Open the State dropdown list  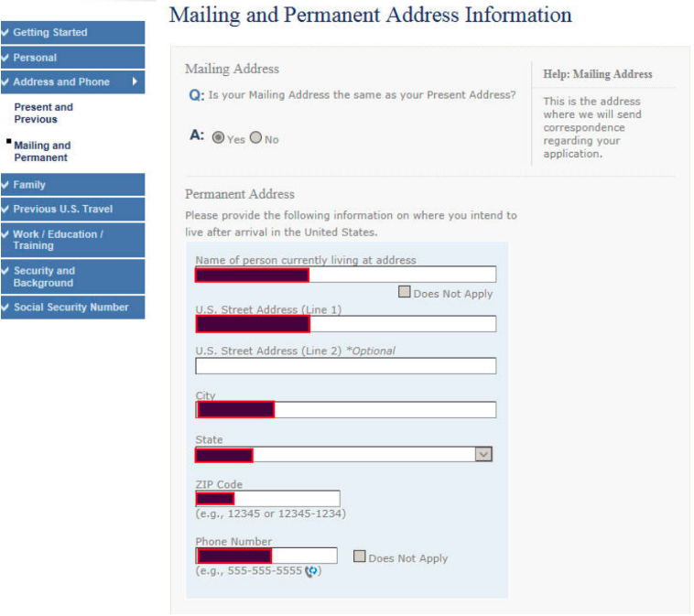[483, 454]
